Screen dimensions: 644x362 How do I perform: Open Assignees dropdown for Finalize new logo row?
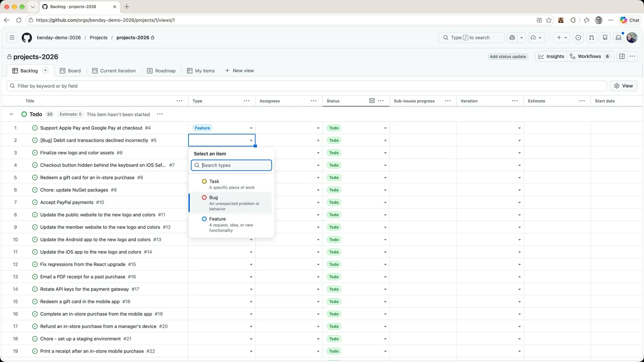(318, 153)
